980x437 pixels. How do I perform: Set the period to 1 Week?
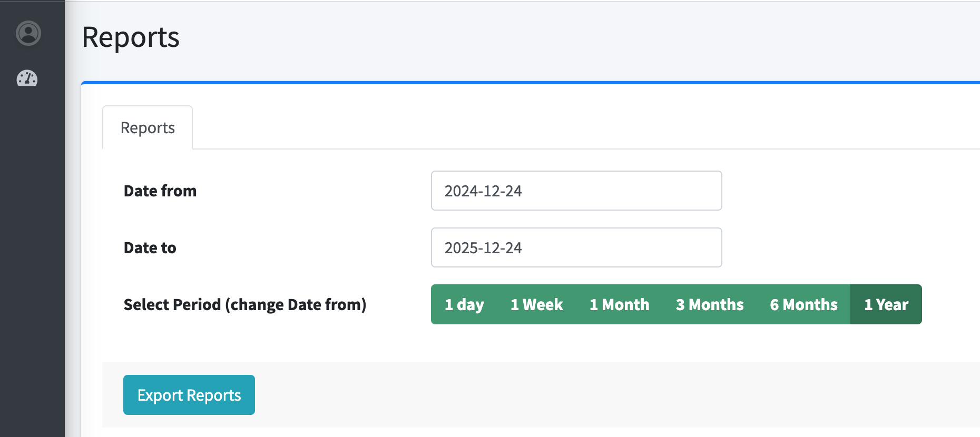click(536, 304)
